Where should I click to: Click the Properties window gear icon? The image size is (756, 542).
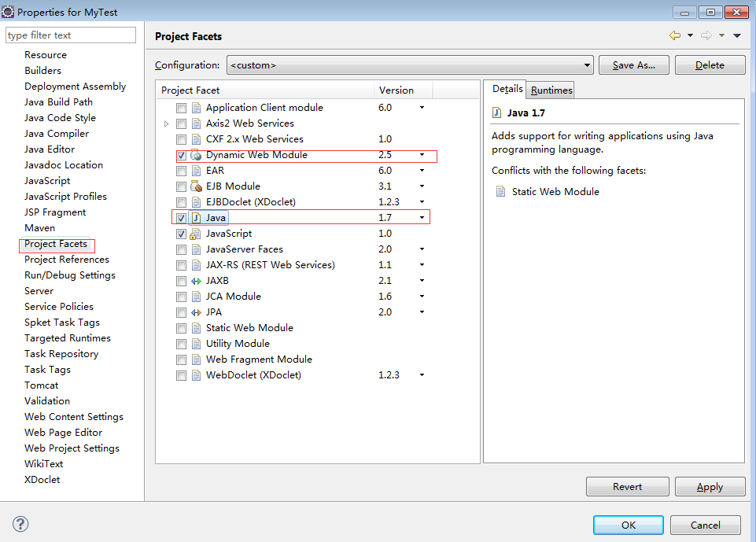8,12
